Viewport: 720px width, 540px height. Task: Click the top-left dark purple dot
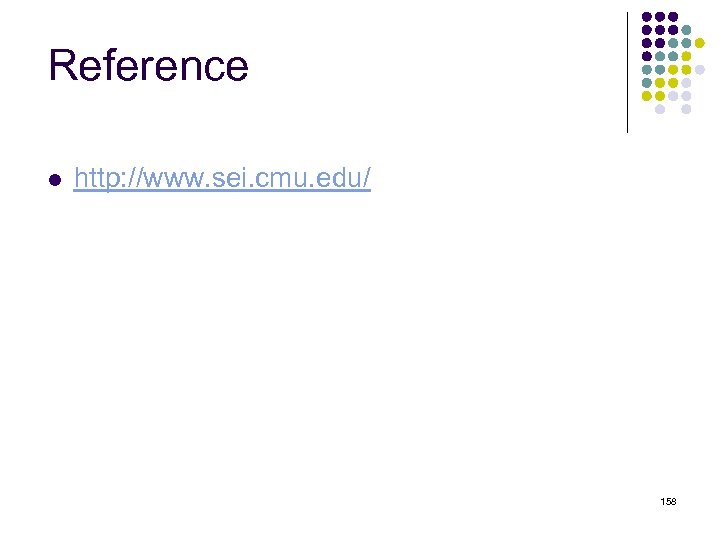[647, 17]
